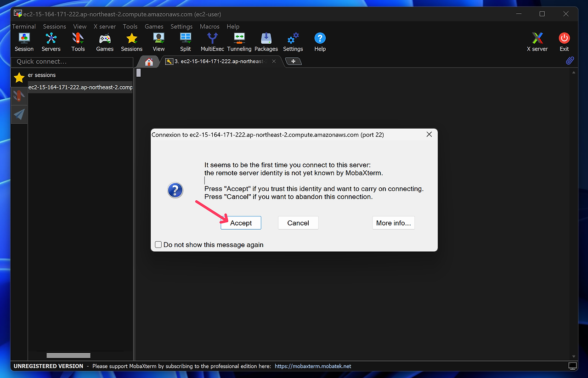The width and height of the screenshot is (588, 378).
Task: Click the paperclip attachment icon
Action: 570,61
